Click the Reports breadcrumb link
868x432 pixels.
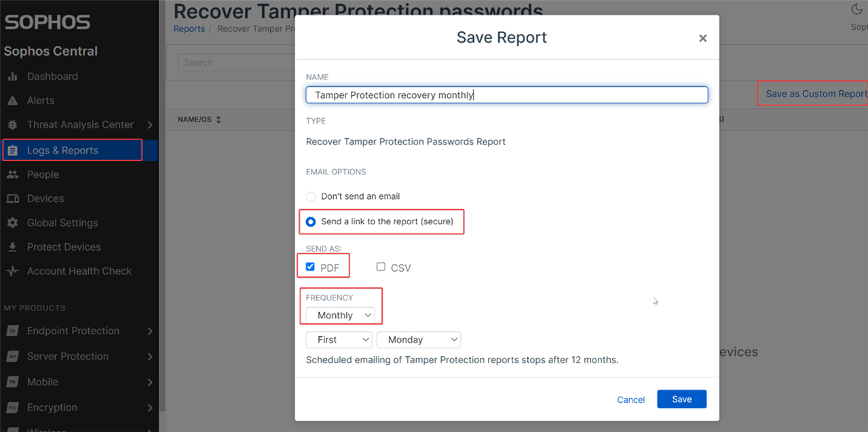tap(189, 29)
